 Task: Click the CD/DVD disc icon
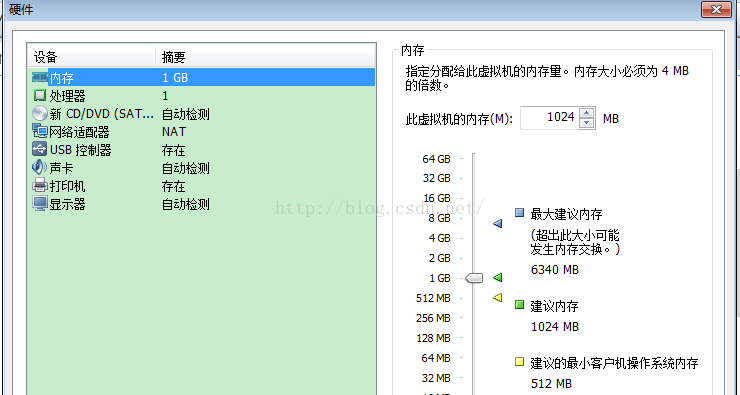tap(40, 114)
